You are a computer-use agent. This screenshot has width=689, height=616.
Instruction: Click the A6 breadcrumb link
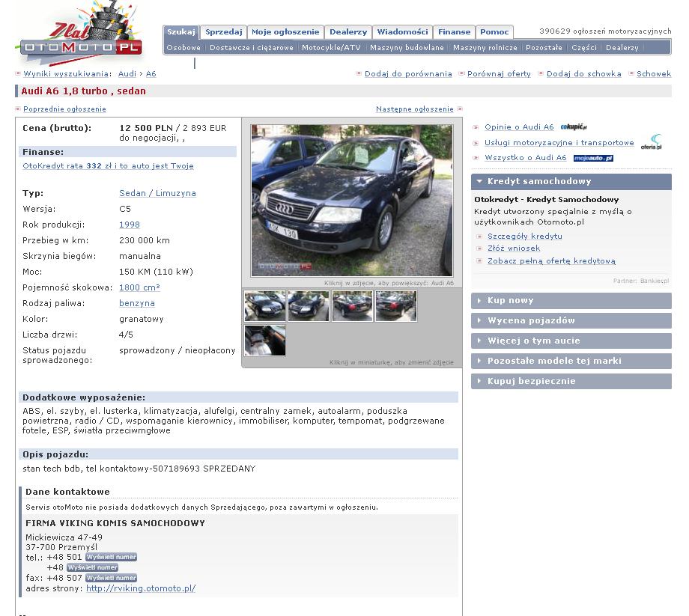click(x=151, y=74)
